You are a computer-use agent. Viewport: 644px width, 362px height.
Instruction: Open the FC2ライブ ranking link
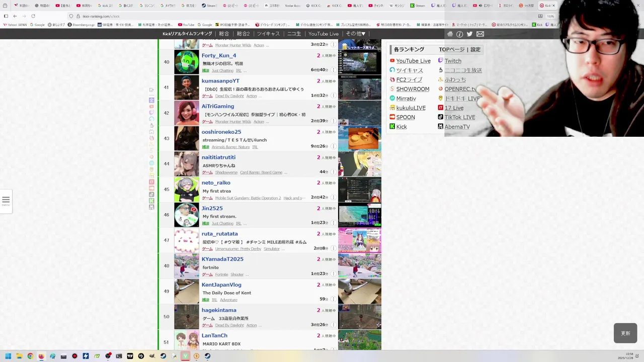(x=409, y=79)
